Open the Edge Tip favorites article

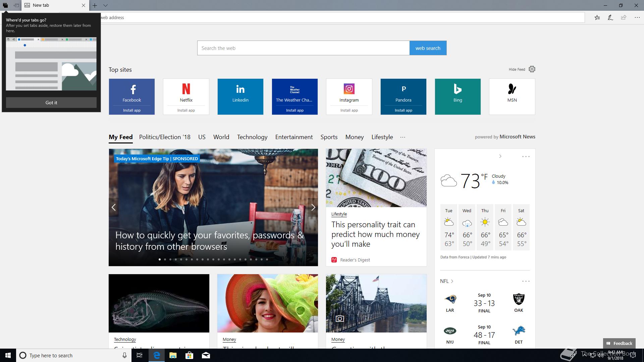(209, 241)
